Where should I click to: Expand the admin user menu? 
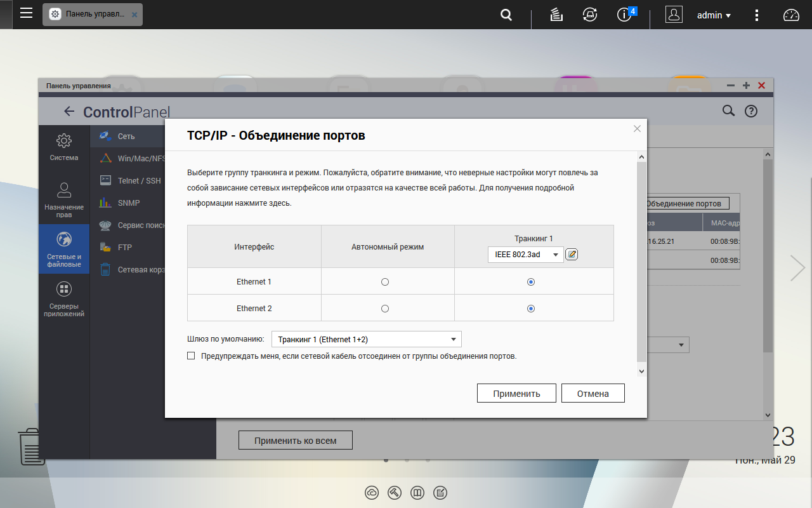pyautogui.click(x=714, y=15)
